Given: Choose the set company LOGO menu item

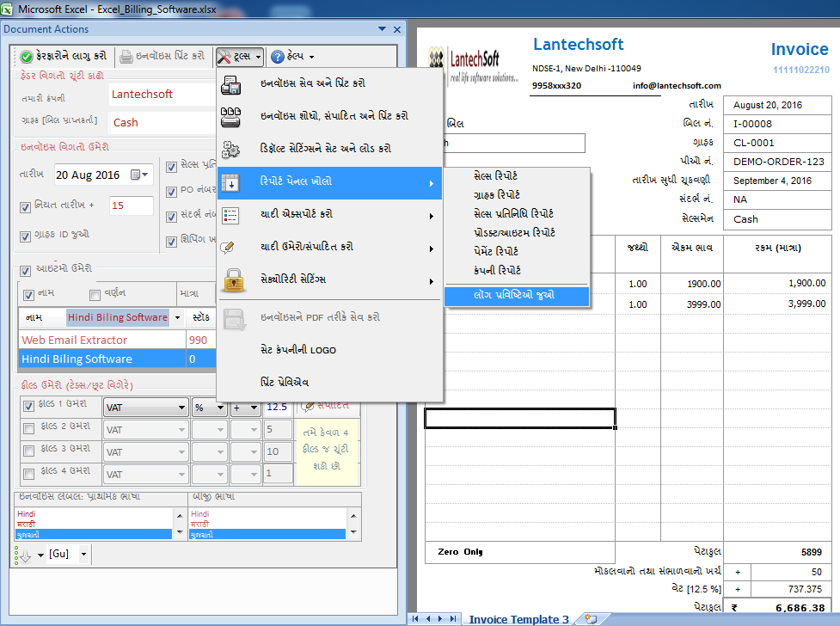Looking at the screenshot, I should 297,350.
